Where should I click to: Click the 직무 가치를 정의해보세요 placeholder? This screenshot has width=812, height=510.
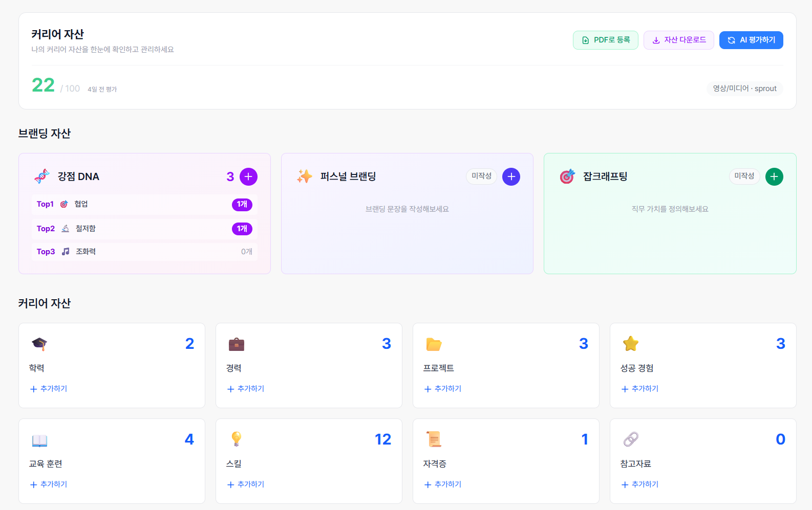pos(670,209)
